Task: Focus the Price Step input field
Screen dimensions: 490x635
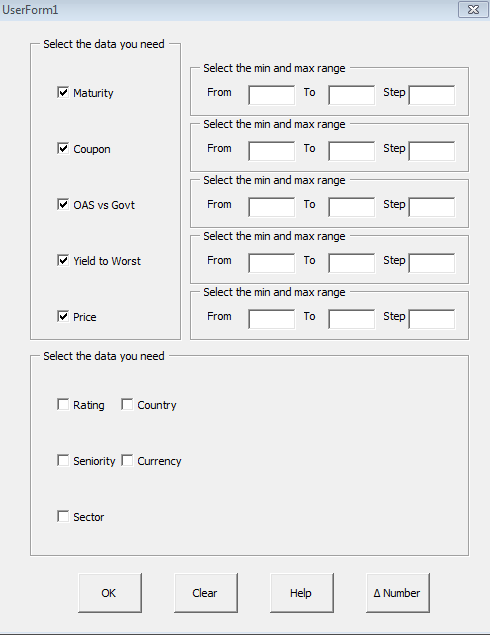Action: tap(432, 319)
